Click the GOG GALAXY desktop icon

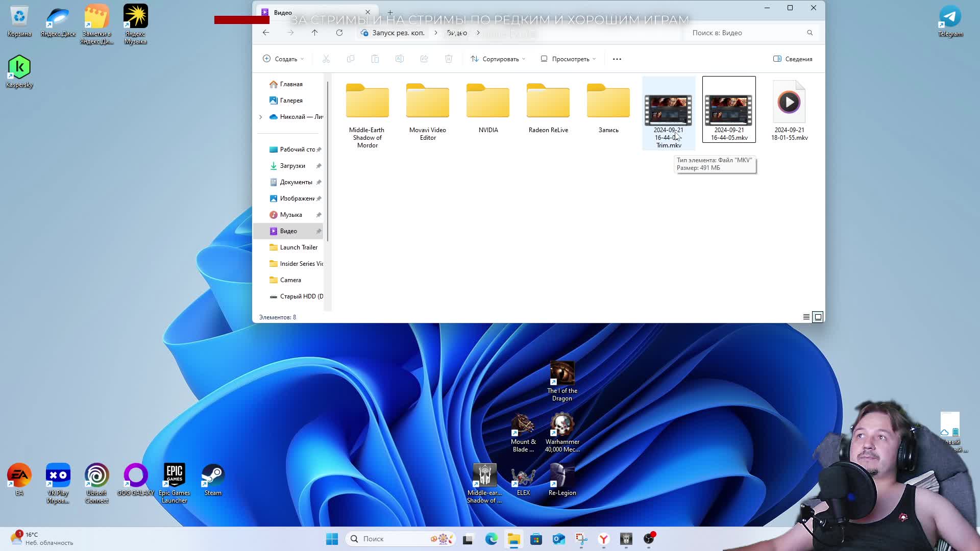point(136,480)
